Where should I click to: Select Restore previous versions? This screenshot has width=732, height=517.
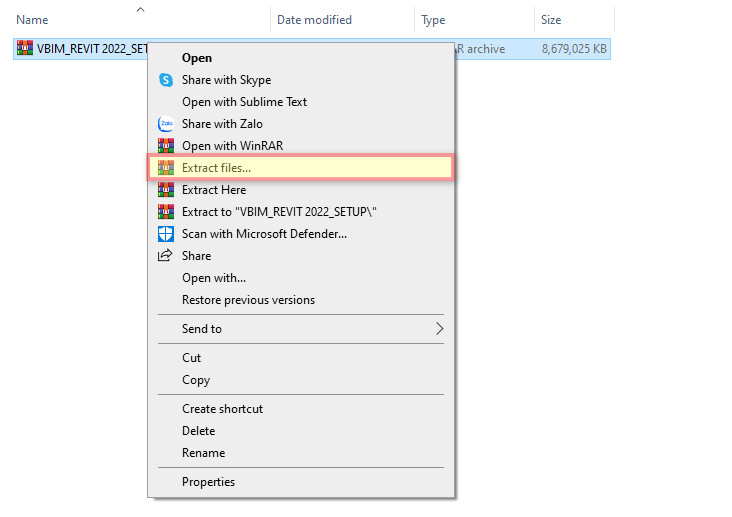[248, 300]
